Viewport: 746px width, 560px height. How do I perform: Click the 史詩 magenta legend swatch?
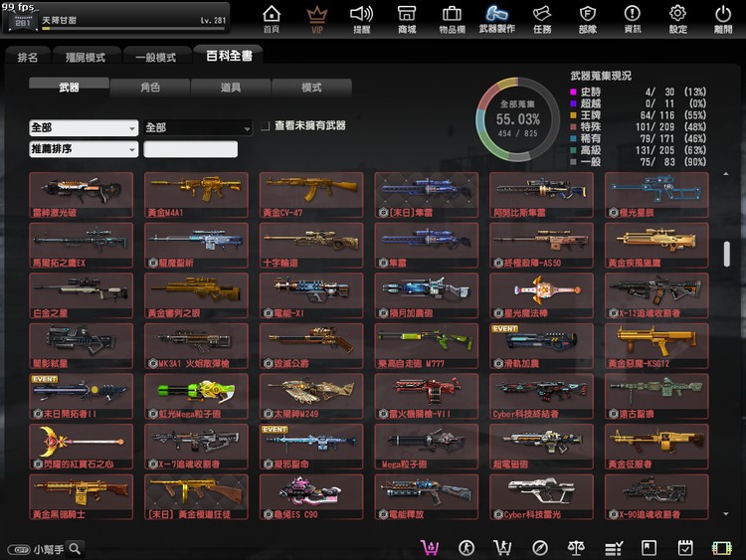click(x=573, y=92)
